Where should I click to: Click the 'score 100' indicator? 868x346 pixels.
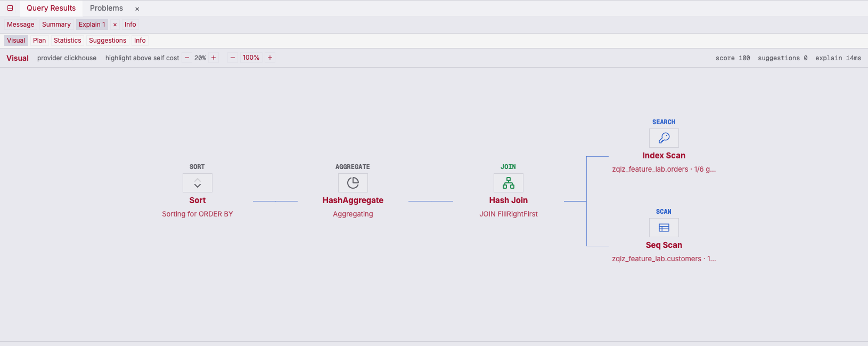pyautogui.click(x=733, y=58)
